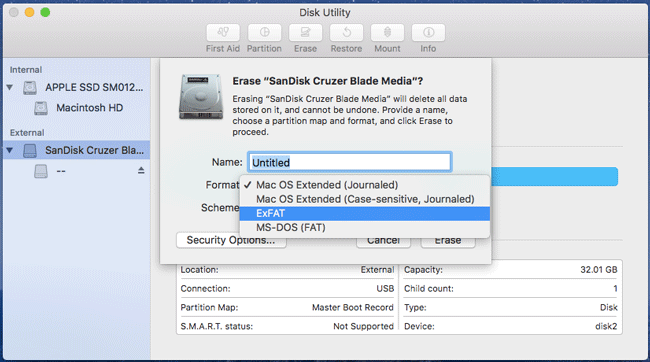Click the Partition toolbar icon

[264, 32]
